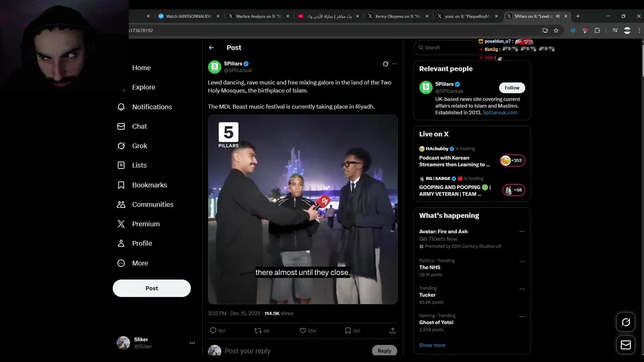Open more options for Ghost of Yotei
644x362 pixels.
coord(522,317)
